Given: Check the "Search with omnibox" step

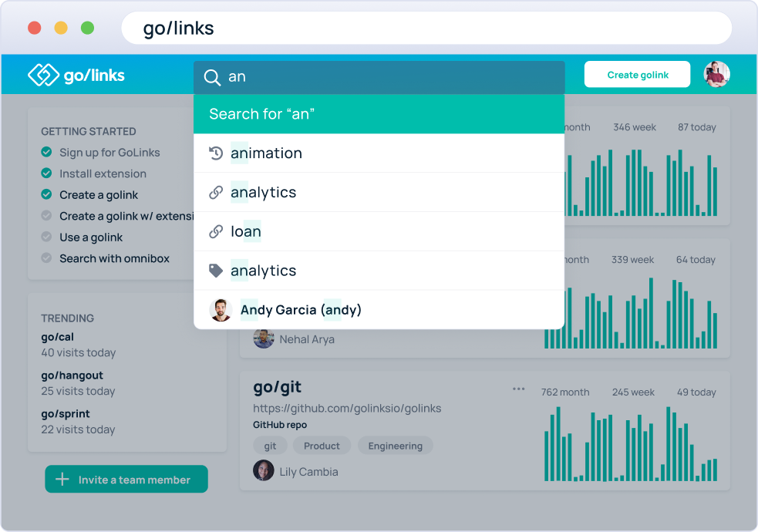Looking at the screenshot, I should [x=45, y=258].
